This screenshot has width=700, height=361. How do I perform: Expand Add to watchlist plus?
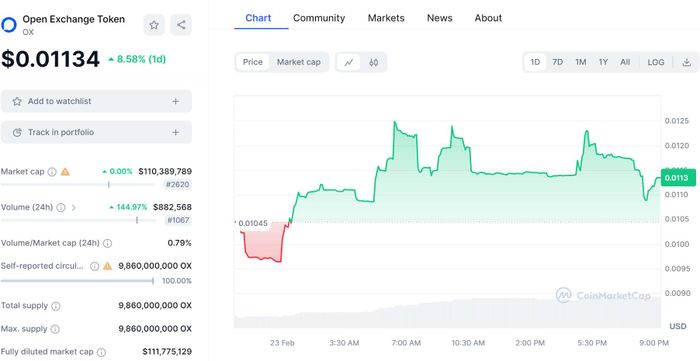pos(175,101)
